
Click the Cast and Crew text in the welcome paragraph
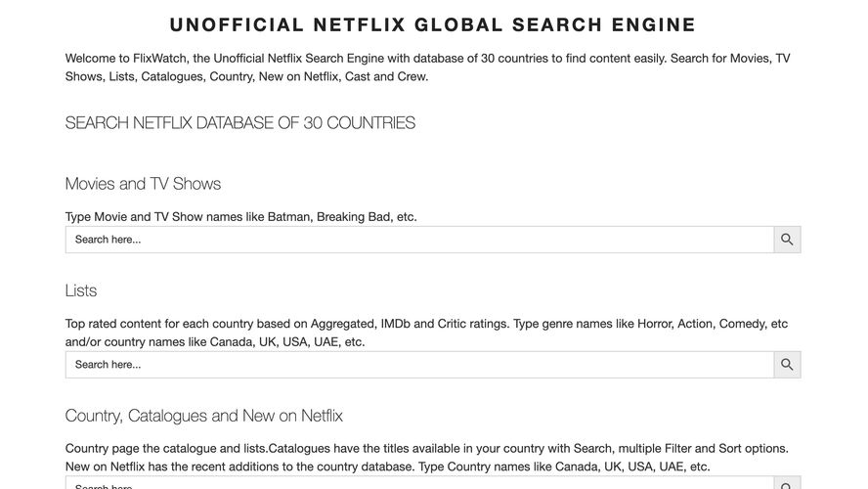click(386, 76)
